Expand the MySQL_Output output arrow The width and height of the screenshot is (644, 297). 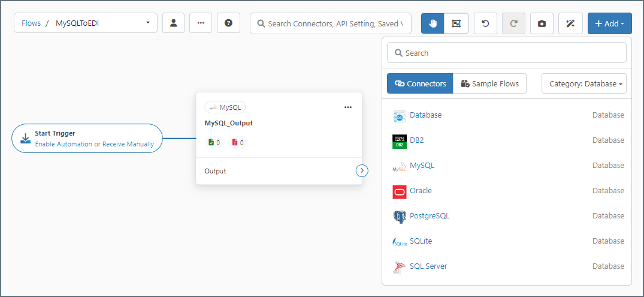[361, 171]
